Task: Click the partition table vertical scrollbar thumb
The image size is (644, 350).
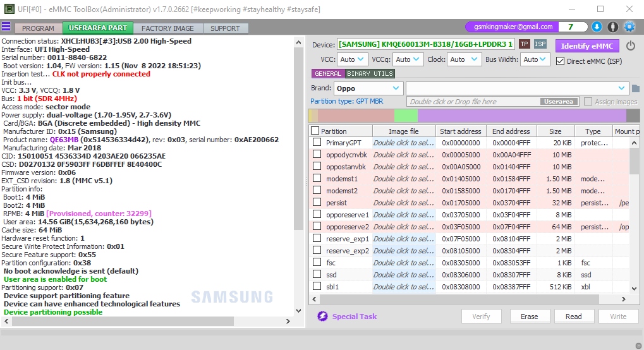Action: pyautogui.click(x=634, y=162)
